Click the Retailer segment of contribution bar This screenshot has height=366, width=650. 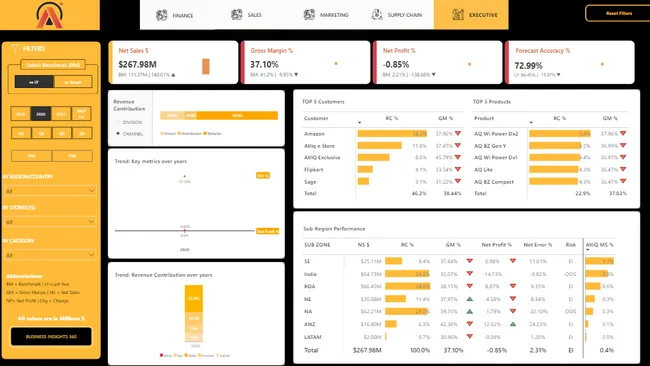pyautogui.click(x=237, y=116)
